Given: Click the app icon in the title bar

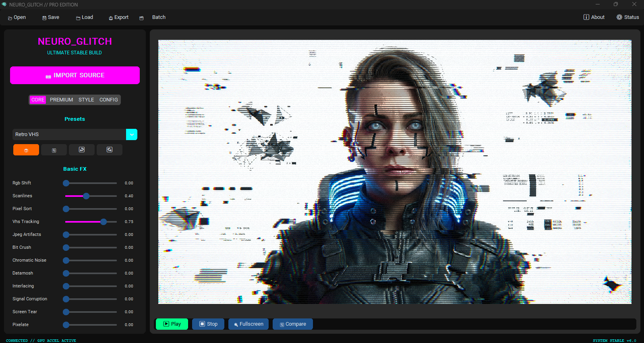Looking at the screenshot, I should click(4, 4).
